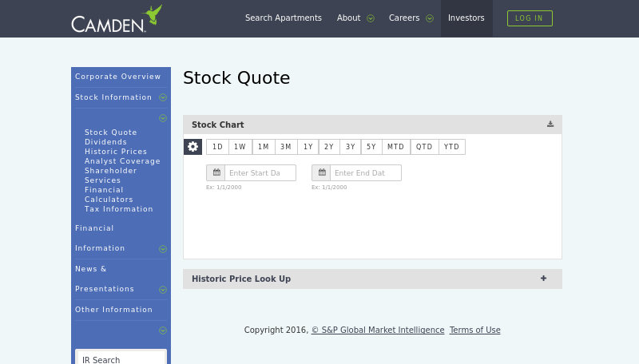This screenshot has width=639, height=364.
Task: Expand the About dropdown arrow
Action: (371, 18)
